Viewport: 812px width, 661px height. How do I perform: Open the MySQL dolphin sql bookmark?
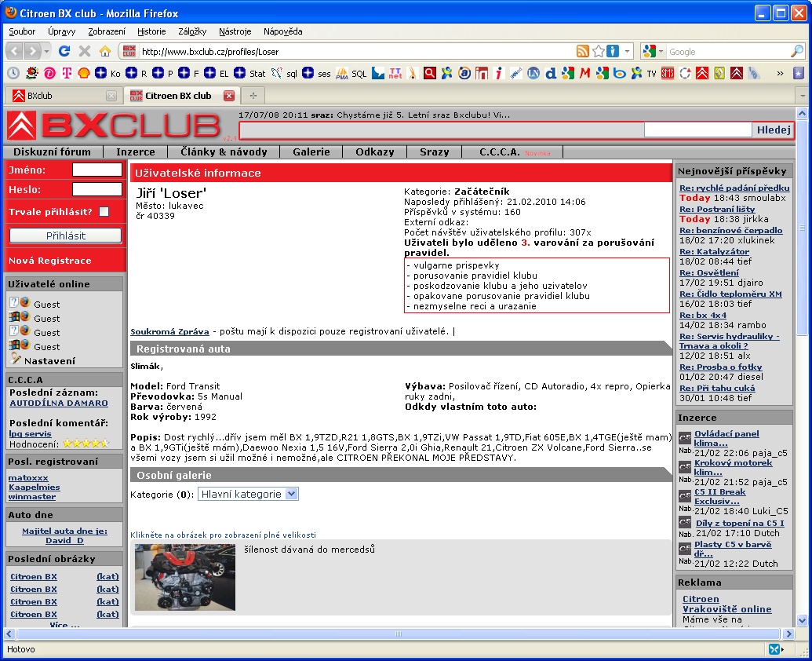click(x=284, y=74)
